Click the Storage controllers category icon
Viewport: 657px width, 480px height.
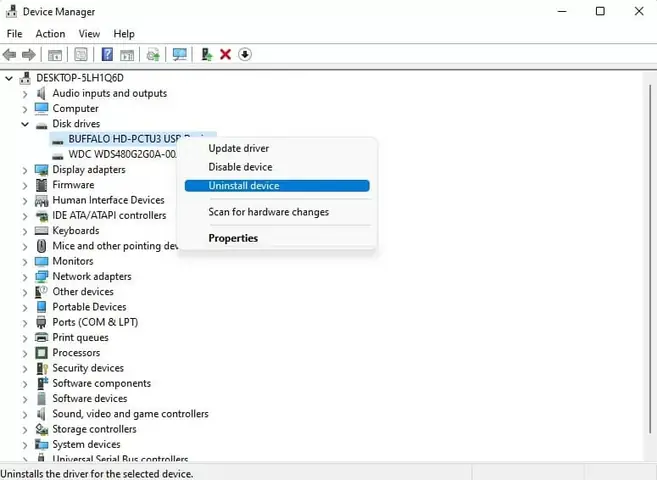point(41,429)
